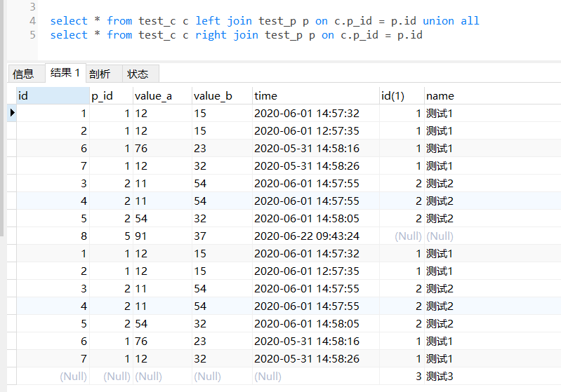Viewport: 561px width, 392px height.
Task: Select the 结果 1 tab
Action: (65, 73)
